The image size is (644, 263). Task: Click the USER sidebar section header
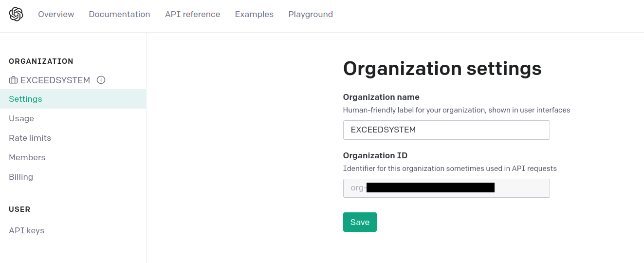pyautogui.click(x=19, y=209)
